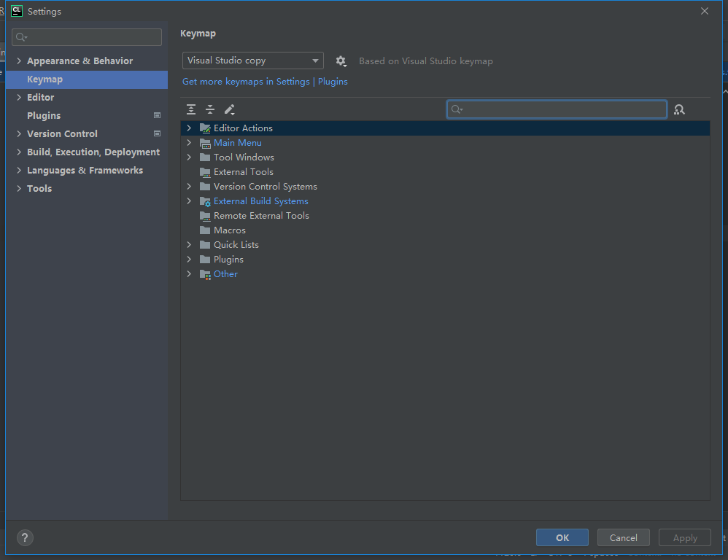Focus the settings sidebar search box
Screen dimensions: 728x560
[x=87, y=37]
